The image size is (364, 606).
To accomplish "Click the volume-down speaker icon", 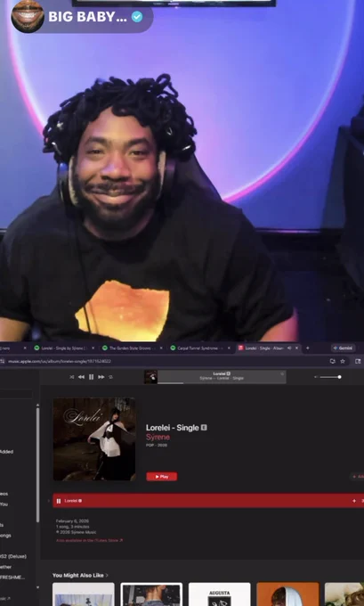I will pos(316,377).
